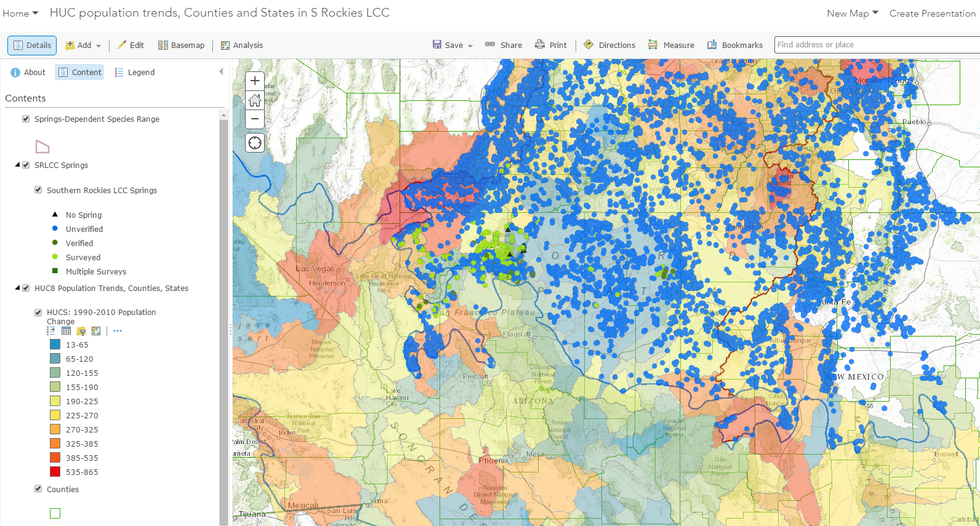Switch to the Legend tab

point(135,73)
